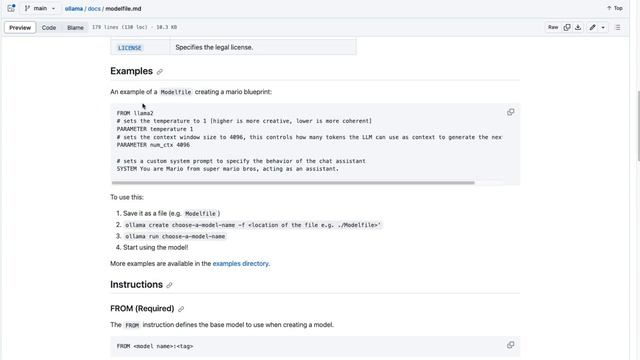Image resolution: width=640 pixels, height=360 pixels.
Task: Switch to the Preview tab
Action: point(20,27)
